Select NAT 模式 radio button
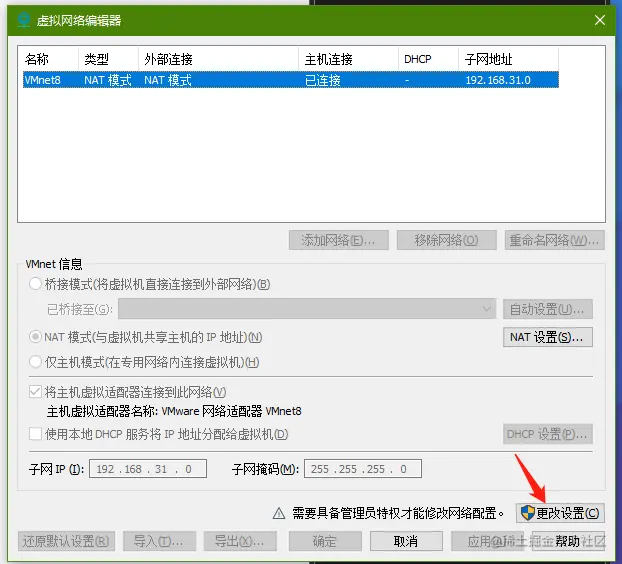This screenshot has height=564, width=622. pyautogui.click(x=35, y=337)
